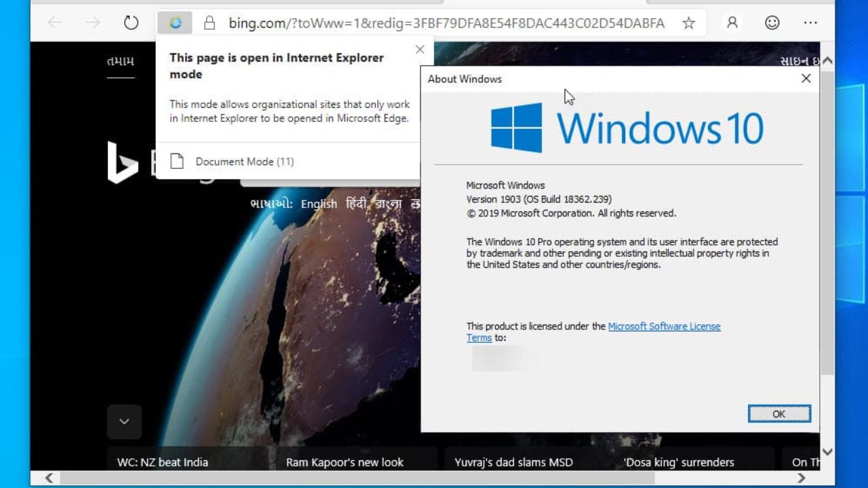
Task: Click the Internet Explorer mode icon
Action: (175, 23)
